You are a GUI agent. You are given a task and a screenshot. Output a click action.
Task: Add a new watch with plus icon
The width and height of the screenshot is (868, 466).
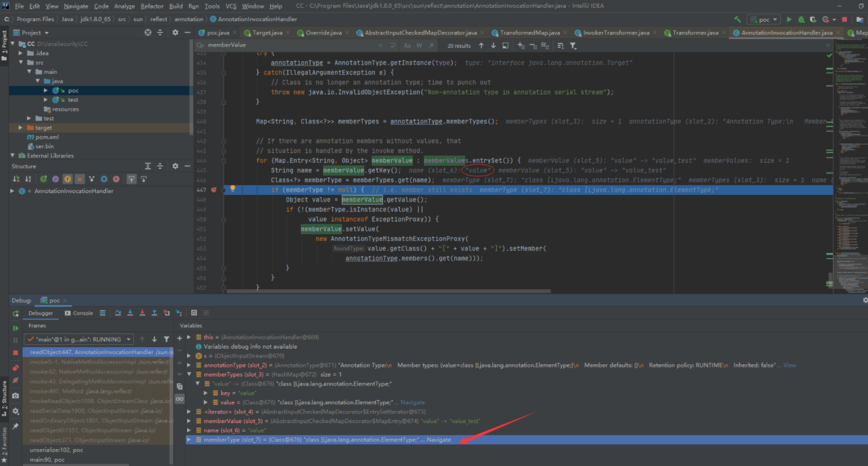tap(179, 338)
